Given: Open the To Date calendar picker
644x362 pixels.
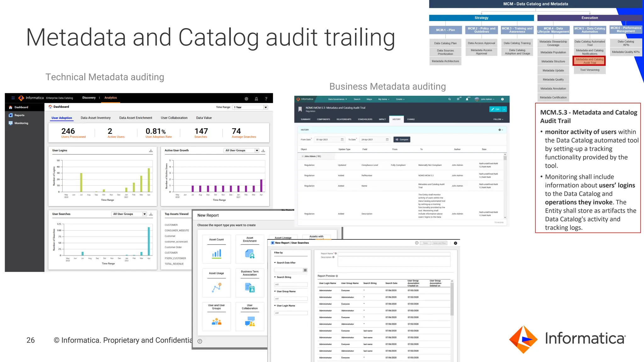Looking at the screenshot, I should tap(387, 140).
